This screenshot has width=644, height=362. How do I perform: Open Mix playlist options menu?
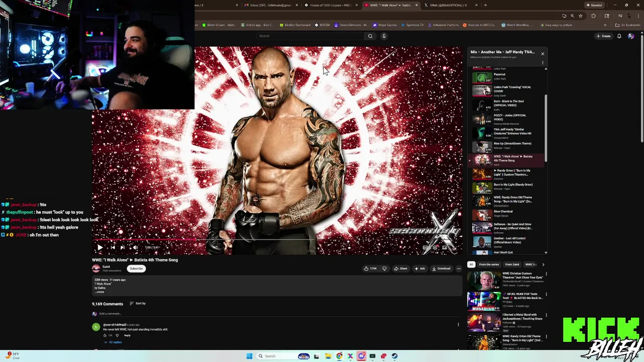[542, 63]
